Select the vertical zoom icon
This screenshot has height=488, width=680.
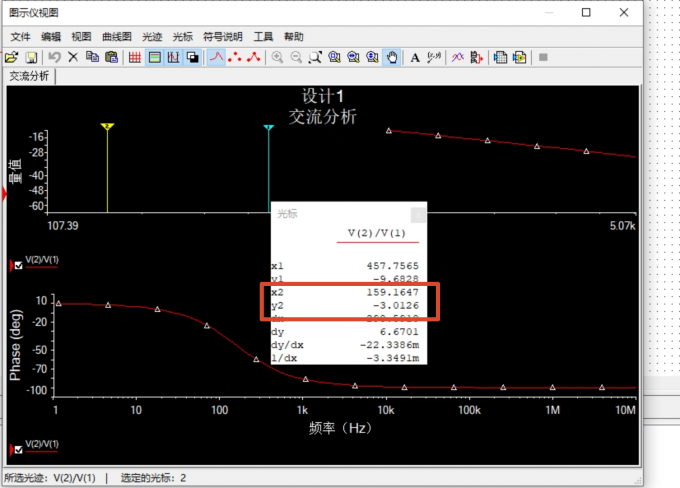tap(373, 57)
